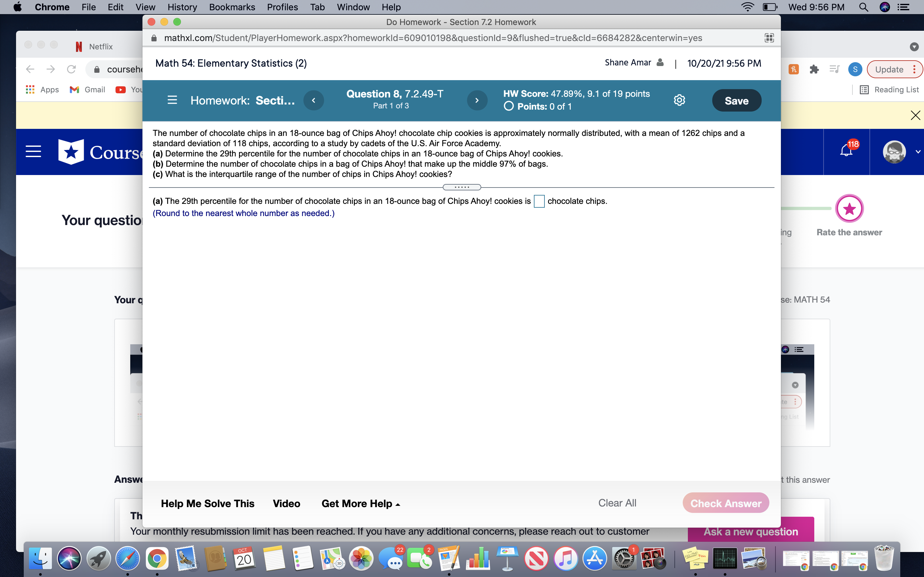Expand the question details dots divider
Image resolution: width=924 pixels, height=577 pixels.
[462, 187]
